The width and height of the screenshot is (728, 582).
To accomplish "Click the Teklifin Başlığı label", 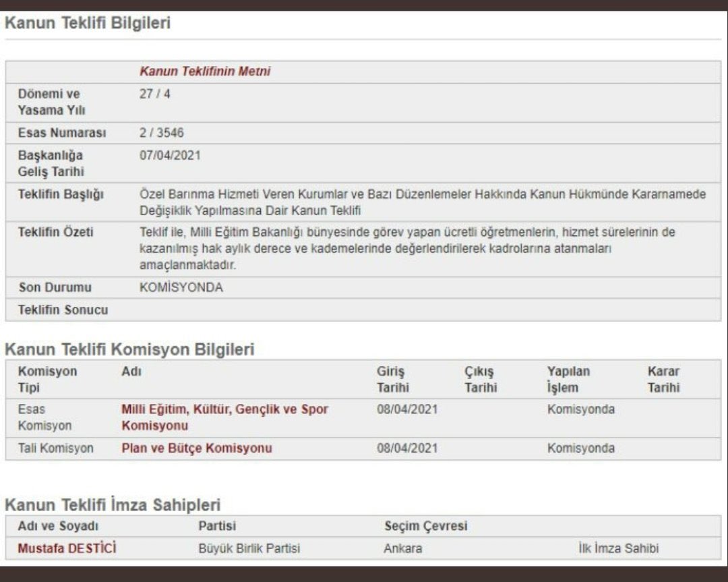I will click(x=61, y=194).
